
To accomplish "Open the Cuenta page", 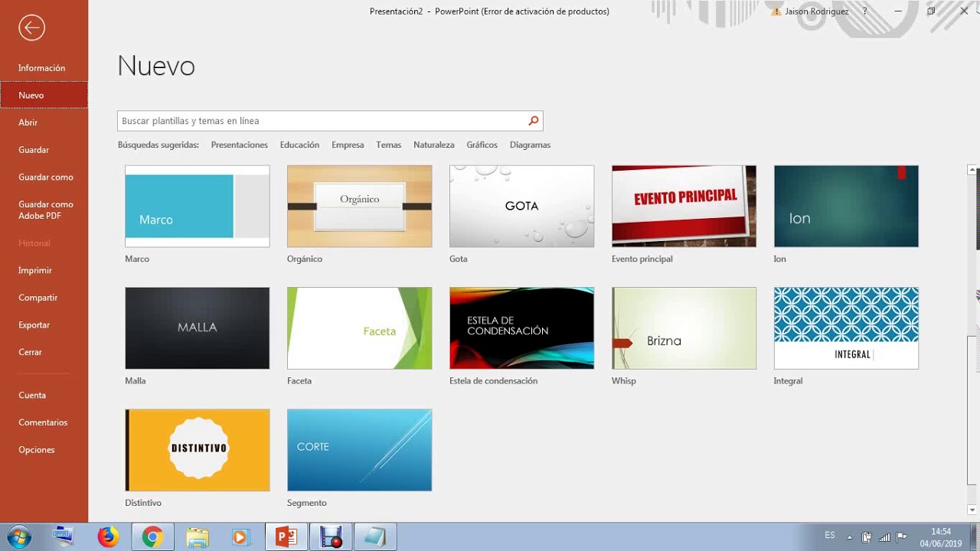I will (x=44, y=395).
